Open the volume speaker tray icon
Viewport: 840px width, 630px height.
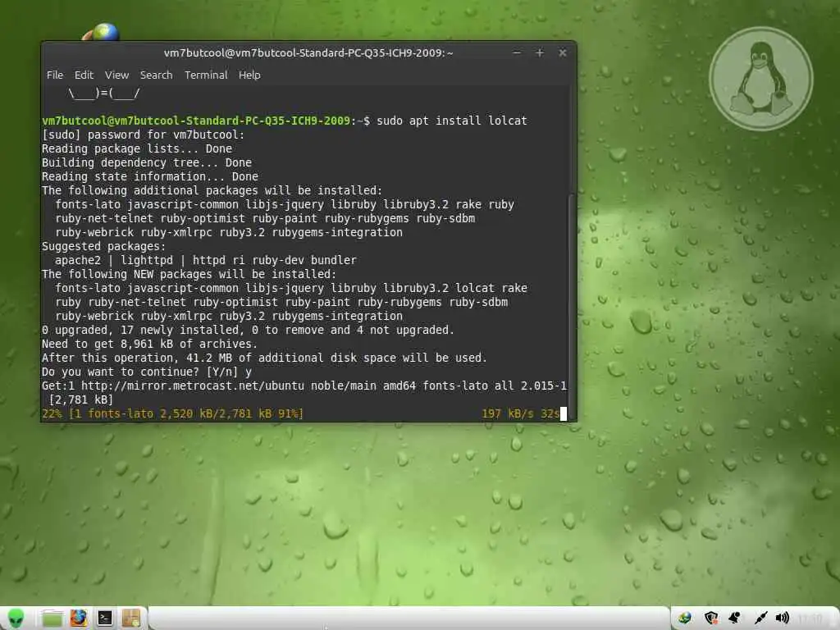(782, 619)
